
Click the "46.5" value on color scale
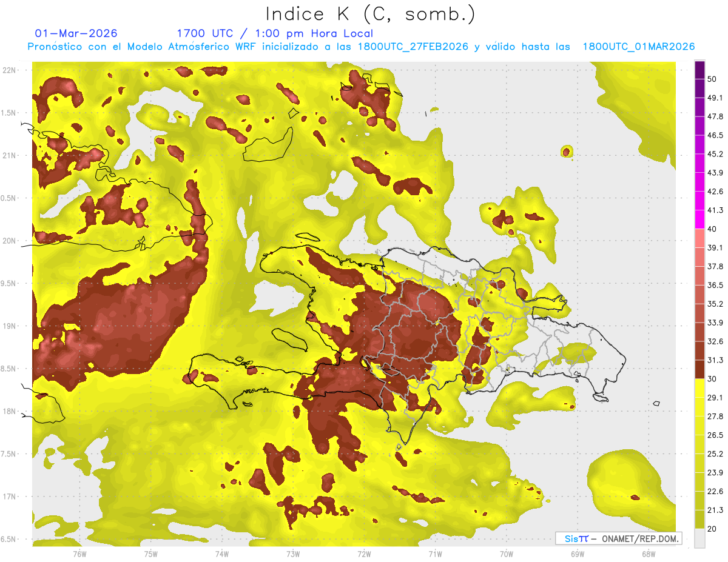coord(715,136)
